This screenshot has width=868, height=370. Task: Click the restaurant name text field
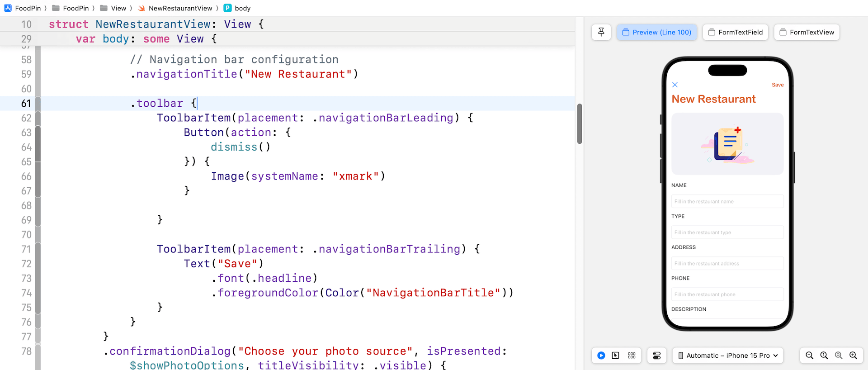727,202
